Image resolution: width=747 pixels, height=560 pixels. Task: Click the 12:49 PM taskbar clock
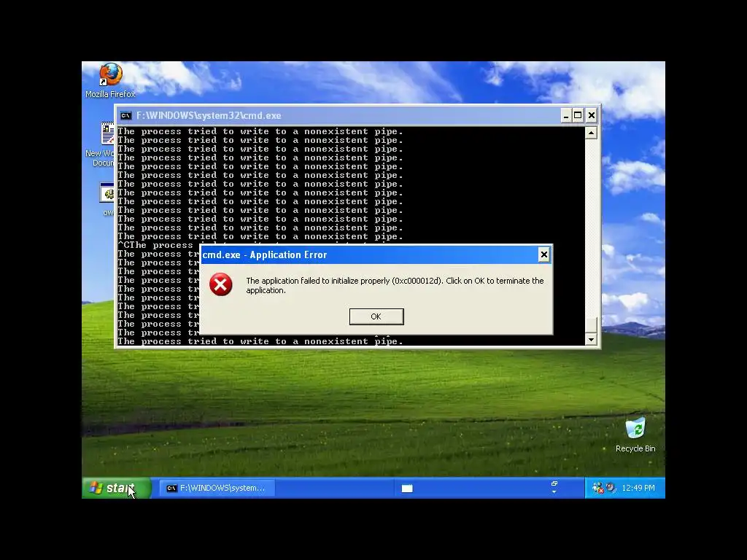[638, 488]
